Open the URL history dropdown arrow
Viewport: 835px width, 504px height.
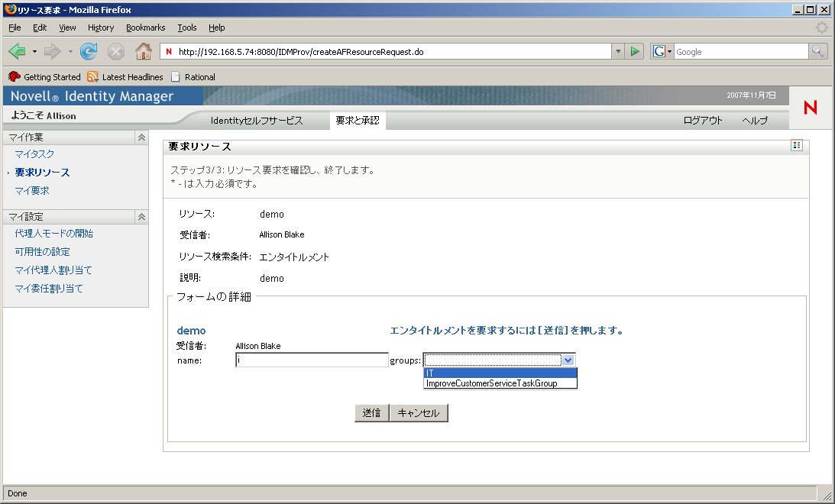click(x=618, y=52)
